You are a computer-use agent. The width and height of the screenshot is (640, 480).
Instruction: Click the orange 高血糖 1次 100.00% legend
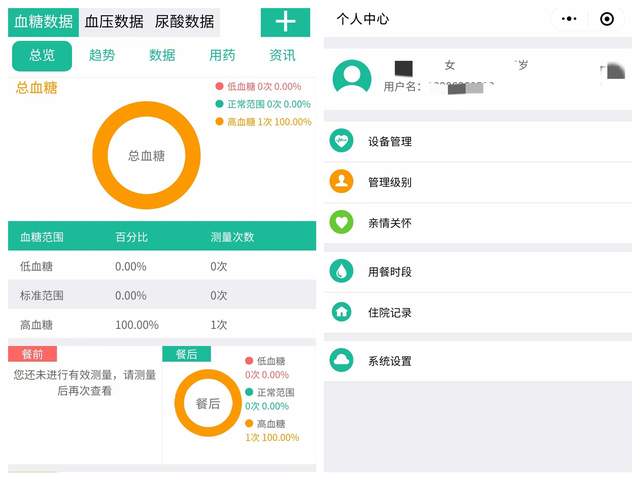(x=264, y=122)
